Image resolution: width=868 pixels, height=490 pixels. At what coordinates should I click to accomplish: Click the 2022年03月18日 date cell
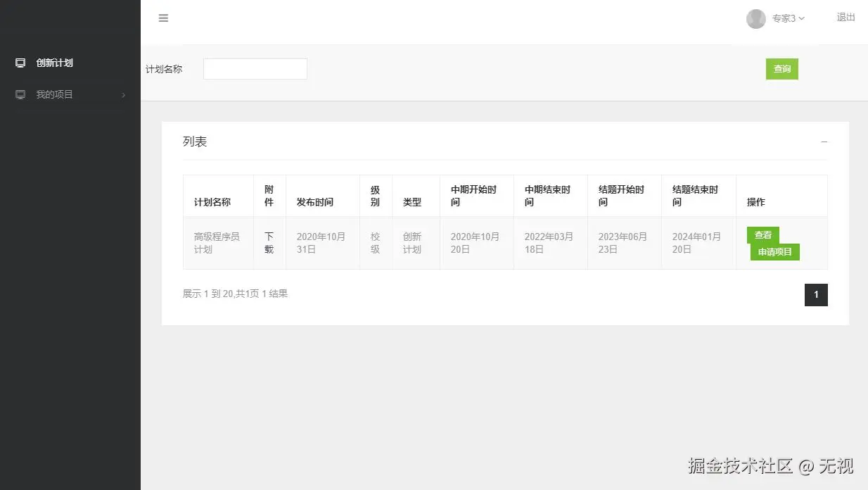(x=549, y=243)
